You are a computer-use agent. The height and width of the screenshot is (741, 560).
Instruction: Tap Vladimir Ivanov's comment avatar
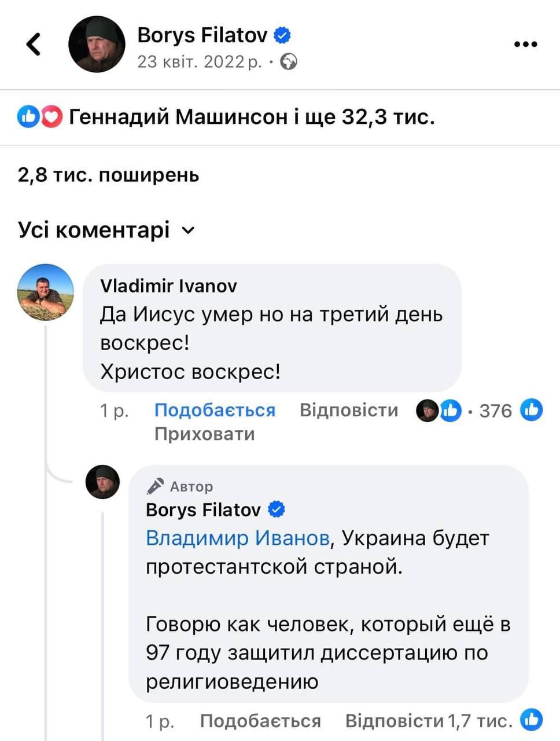pos(46,292)
